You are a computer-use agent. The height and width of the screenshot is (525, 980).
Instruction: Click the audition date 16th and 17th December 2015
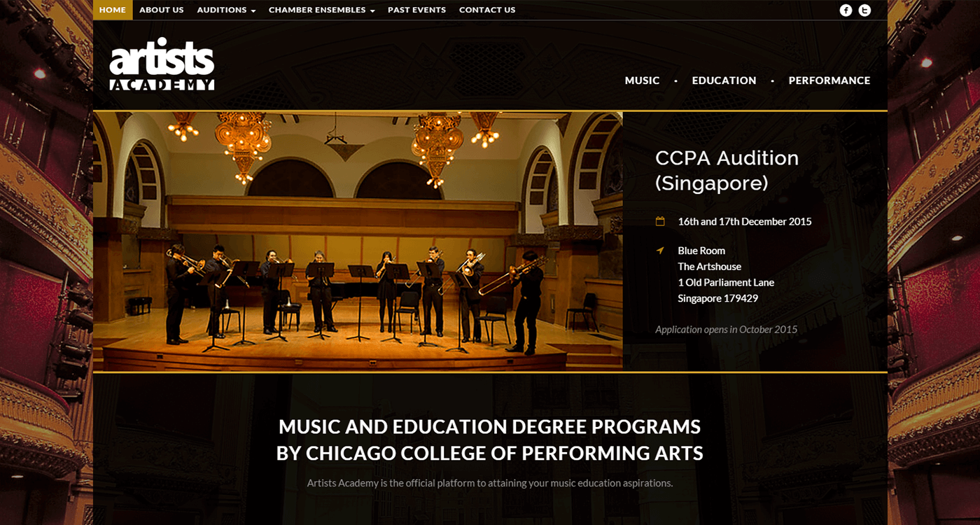click(745, 221)
